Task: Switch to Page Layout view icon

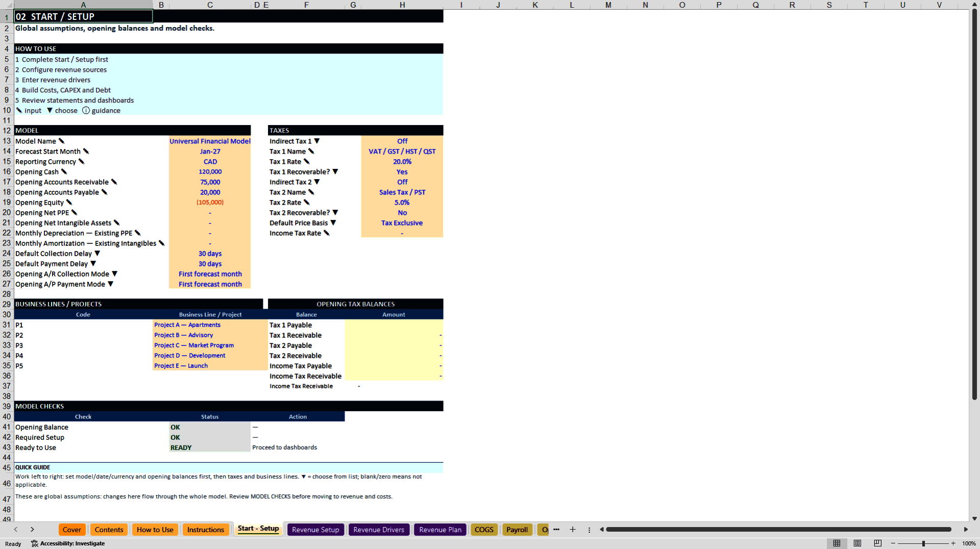Action: tap(857, 543)
